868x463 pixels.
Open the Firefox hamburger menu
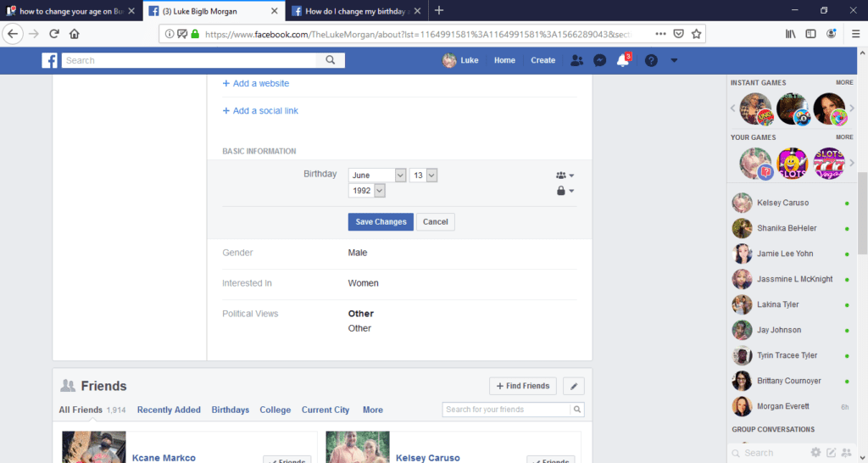[855, 34]
